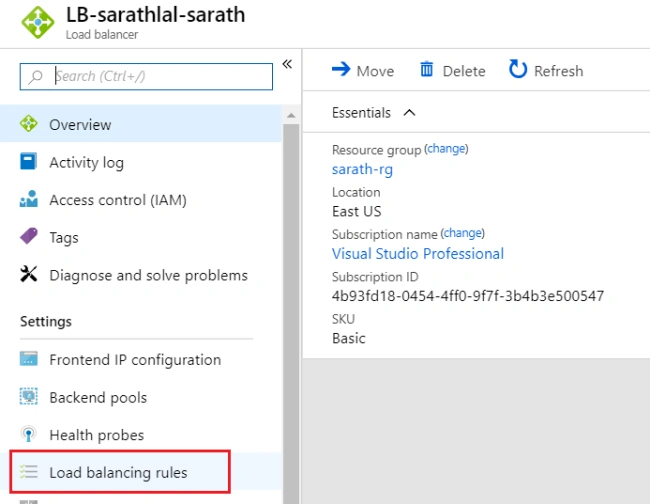Image resolution: width=650 pixels, height=504 pixels.
Task: Focus the Search (Ctrl+/) input field
Action: pyautogui.click(x=146, y=76)
